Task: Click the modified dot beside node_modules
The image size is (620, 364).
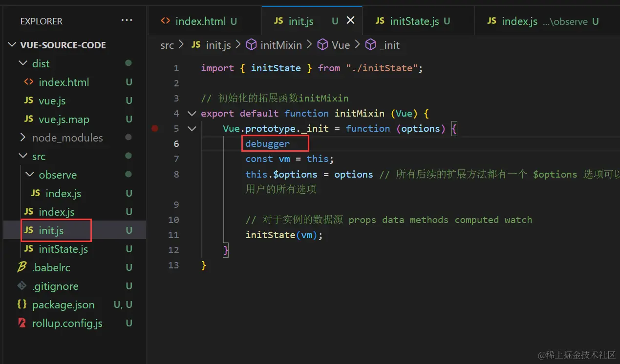Action: tap(128, 138)
